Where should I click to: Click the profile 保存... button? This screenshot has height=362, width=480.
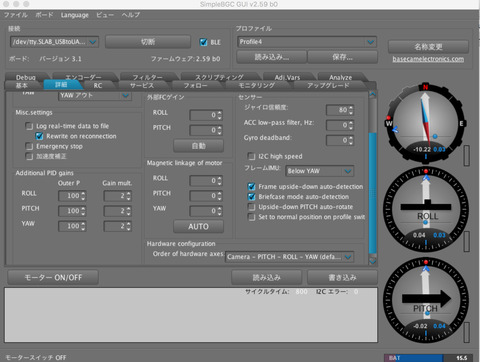point(342,57)
